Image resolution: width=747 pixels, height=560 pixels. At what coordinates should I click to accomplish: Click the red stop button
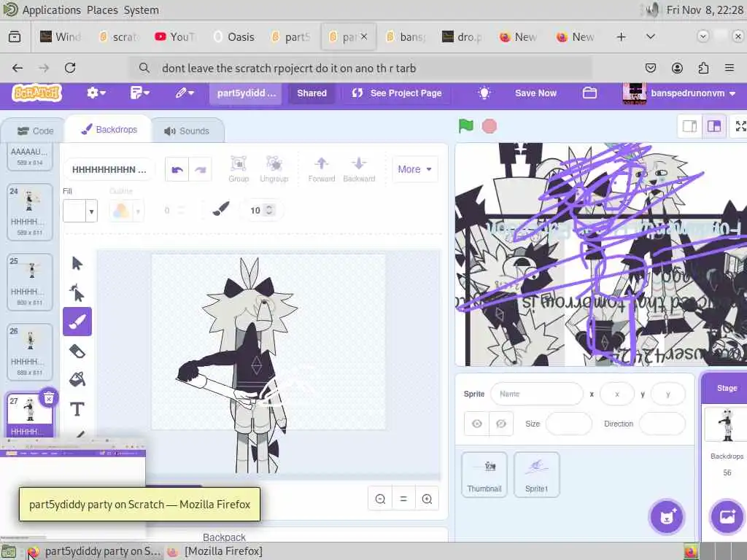pyautogui.click(x=489, y=126)
